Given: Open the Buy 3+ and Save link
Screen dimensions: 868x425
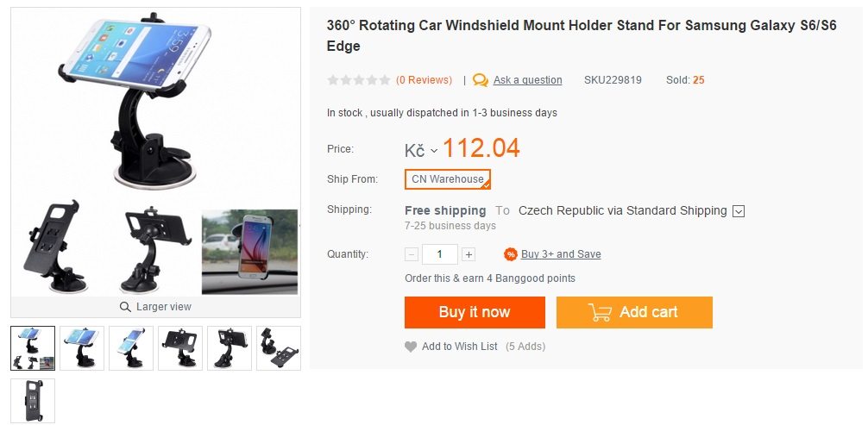Looking at the screenshot, I should click(x=561, y=254).
